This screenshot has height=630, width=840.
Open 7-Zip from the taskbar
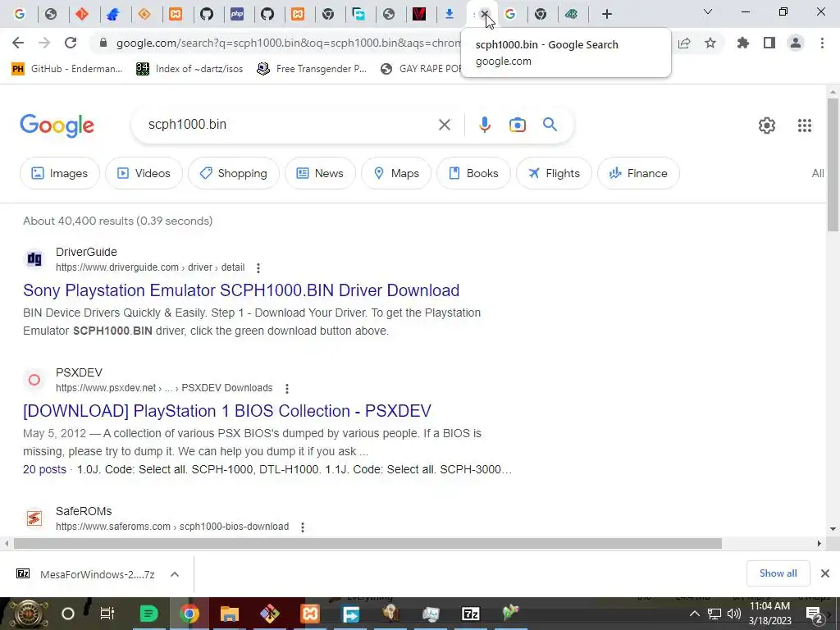tap(470, 614)
